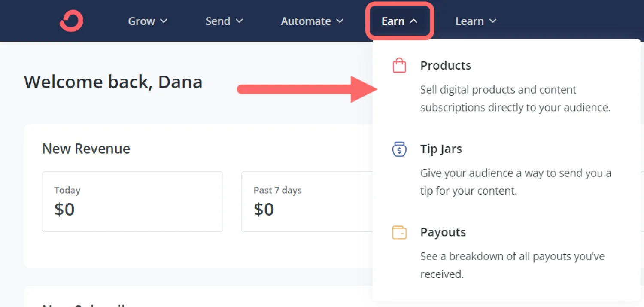Open the Automate dropdown chevron

pyautogui.click(x=340, y=21)
